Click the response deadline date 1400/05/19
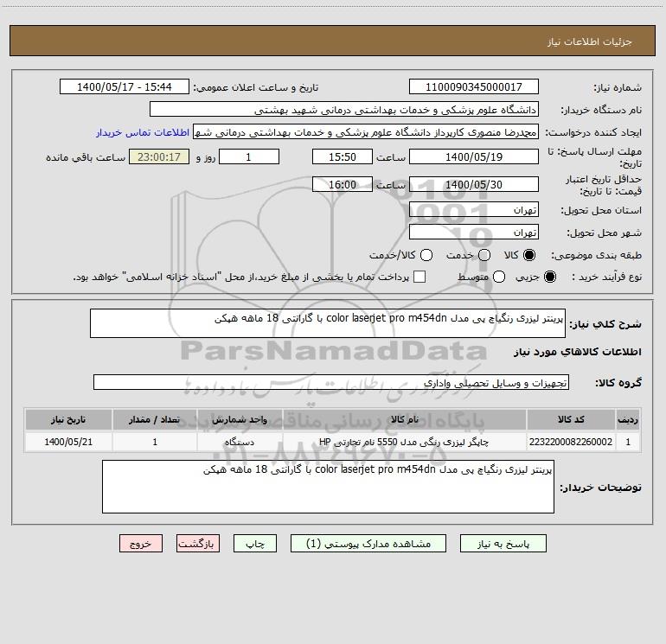 coord(474,156)
